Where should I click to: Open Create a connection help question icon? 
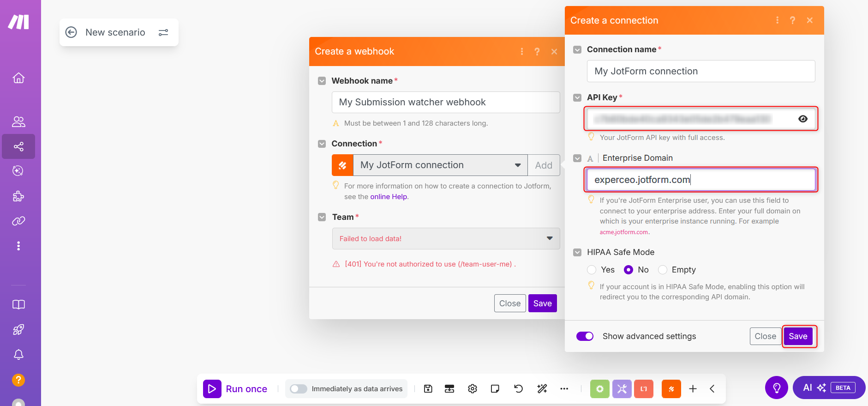click(x=793, y=20)
